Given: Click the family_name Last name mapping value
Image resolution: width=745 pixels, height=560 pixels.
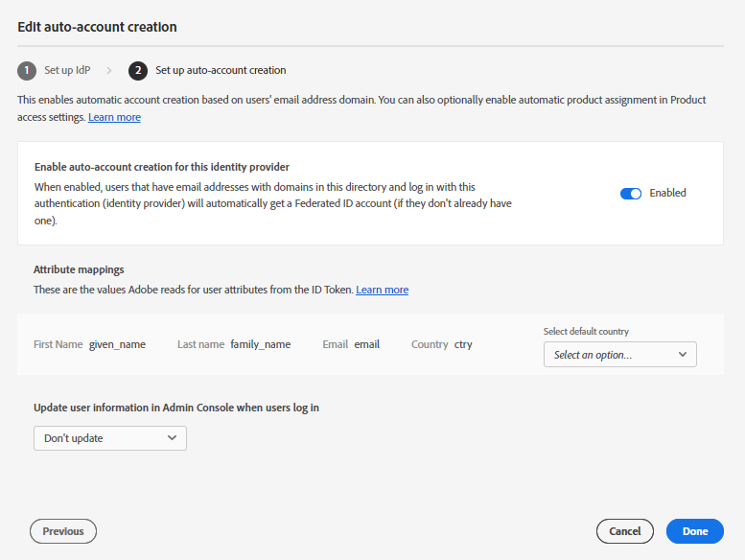Looking at the screenshot, I should pyautogui.click(x=260, y=344).
